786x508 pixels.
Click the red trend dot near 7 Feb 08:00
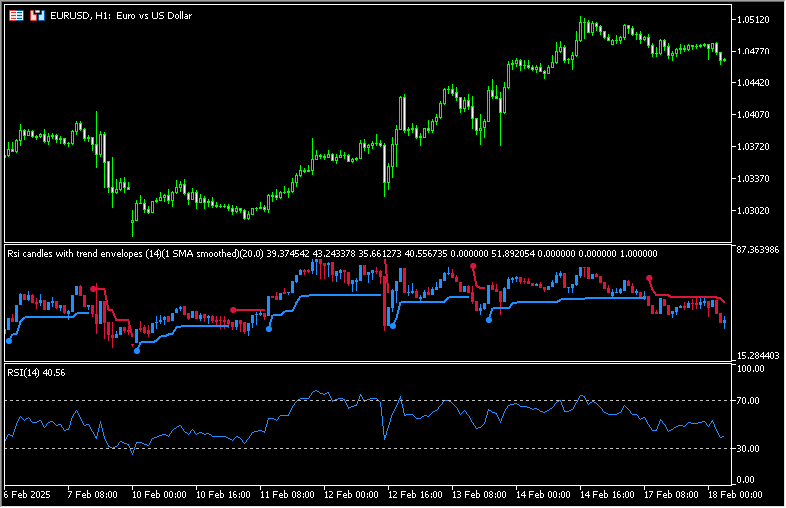94,289
